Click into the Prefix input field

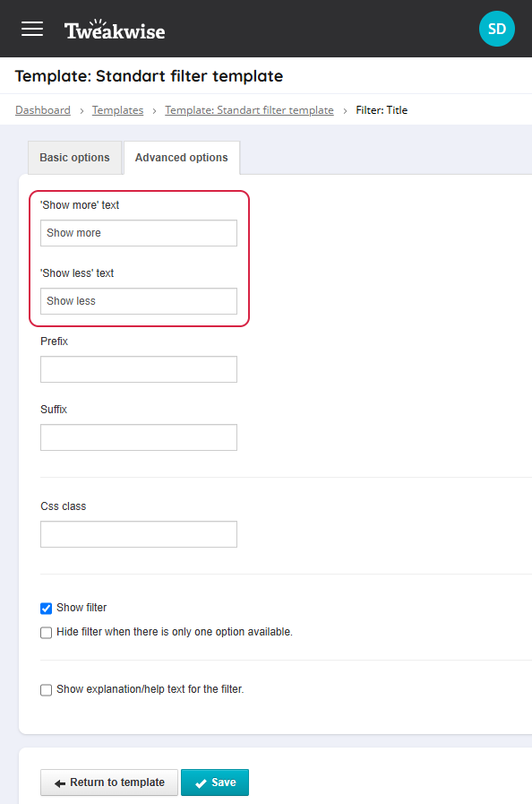(x=139, y=369)
